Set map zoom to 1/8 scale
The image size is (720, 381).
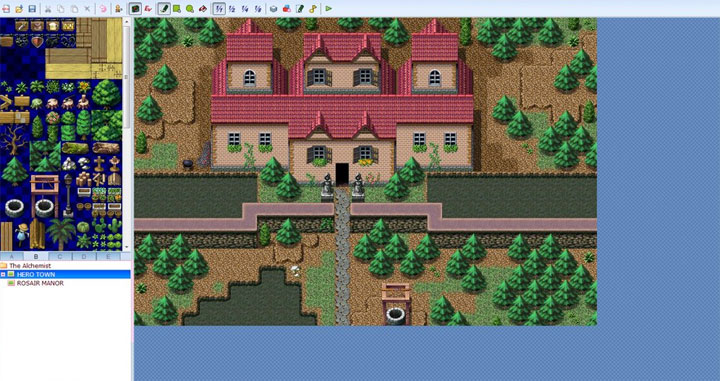[258, 9]
